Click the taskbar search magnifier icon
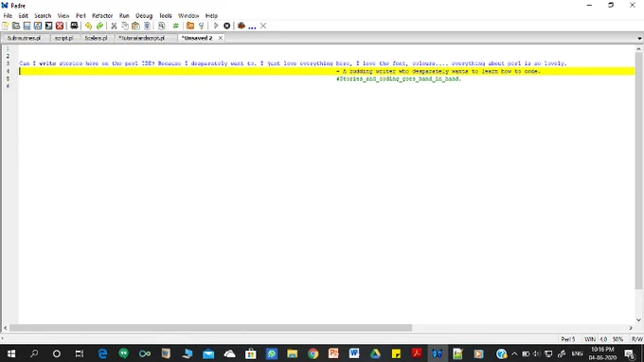The height and width of the screenshot is (362, 644). (x=34, y=353)
